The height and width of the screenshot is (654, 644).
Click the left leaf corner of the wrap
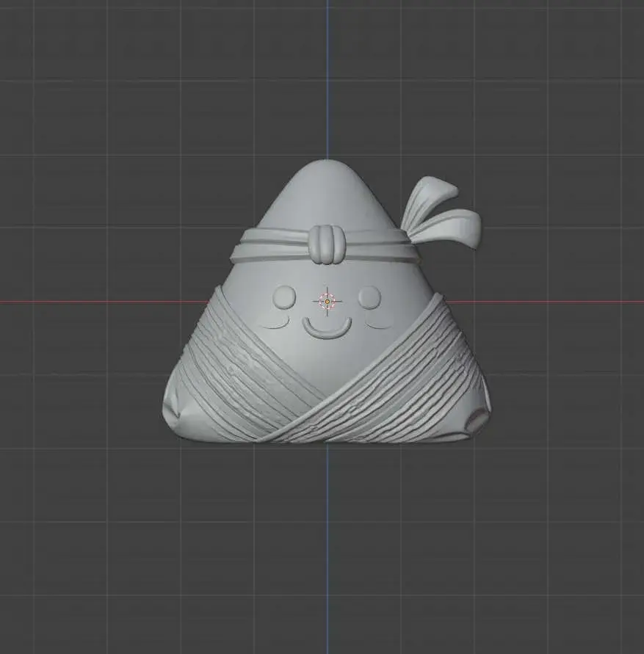(180, 415)
